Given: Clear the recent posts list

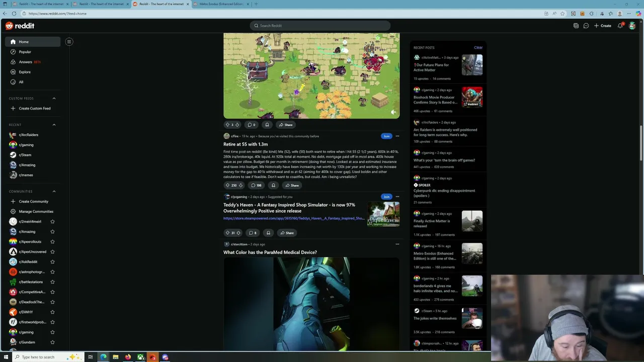Looking at the screenshot, I should [478, 48].
